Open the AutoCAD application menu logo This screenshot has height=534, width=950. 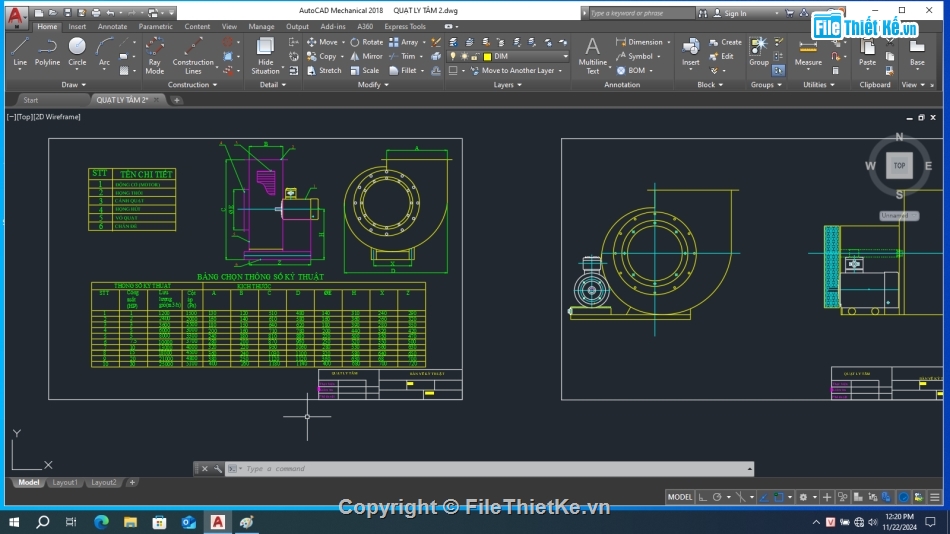(x=16, y=17)
